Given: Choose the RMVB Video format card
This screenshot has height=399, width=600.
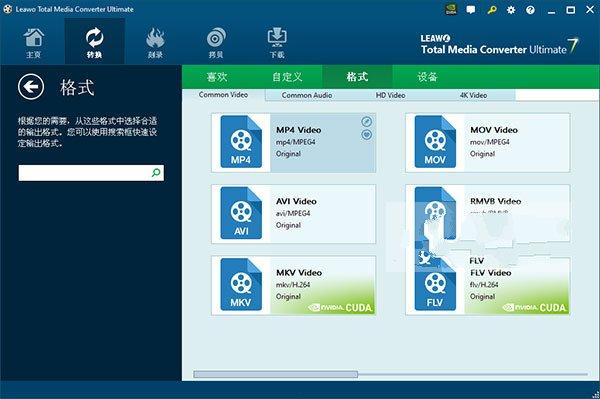Looking at the screenshot, I should [x=488, y=213].
